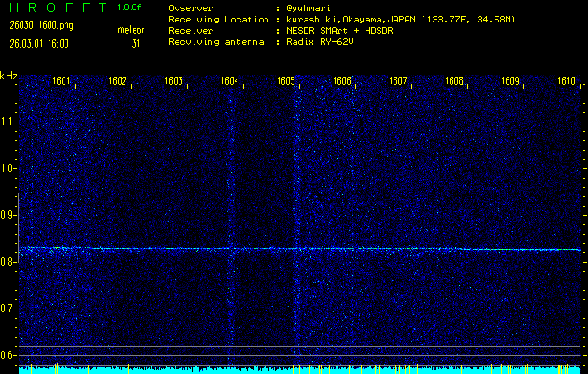The height and width of the screenshot is (374, 588).
Task: Click the 1.0 kHz axis label
Action: point(7,168)
